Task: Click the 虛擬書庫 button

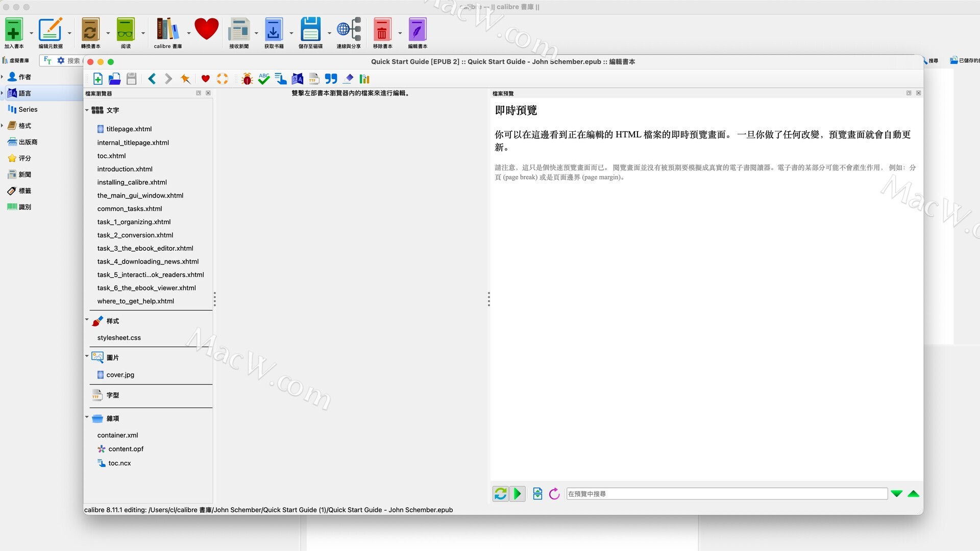Action: click(x=16, y=60)
